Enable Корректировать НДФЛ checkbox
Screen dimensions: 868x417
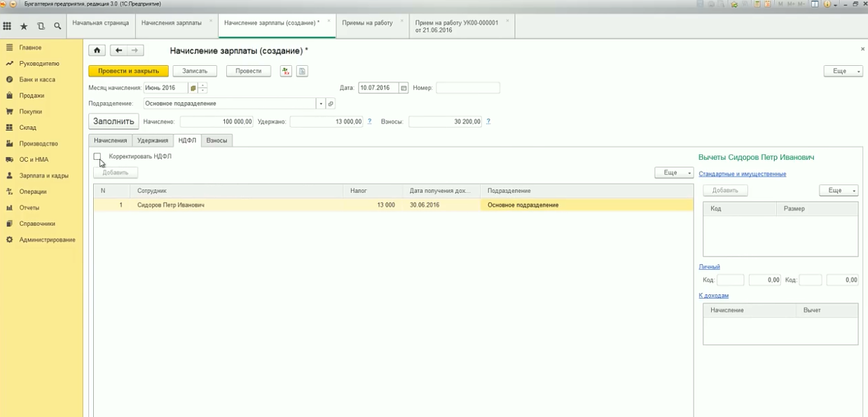[x=97, y=156]
